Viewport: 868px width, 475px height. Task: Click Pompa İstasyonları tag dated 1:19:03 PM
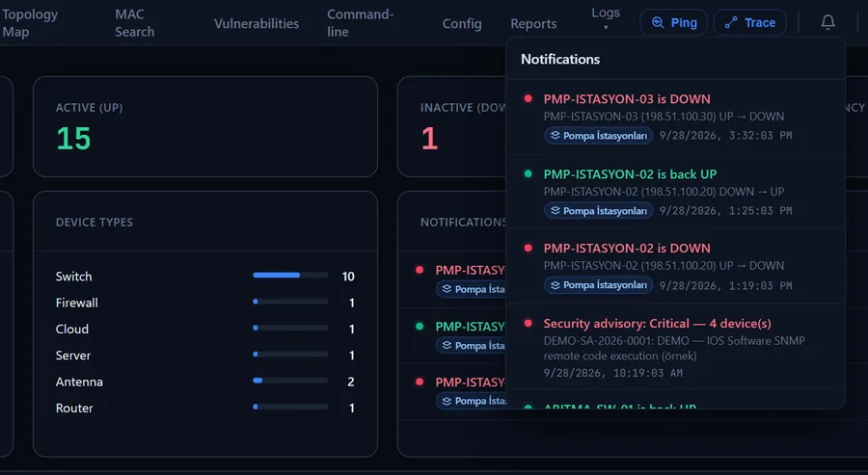pyautogui.click(x=598, y=285)
